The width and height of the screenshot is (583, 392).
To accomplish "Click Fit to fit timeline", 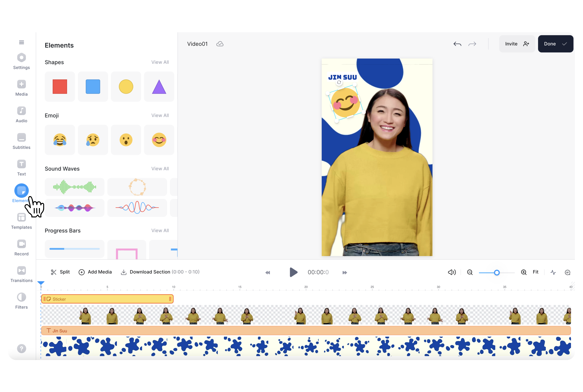I will click(x=535, y=272).
